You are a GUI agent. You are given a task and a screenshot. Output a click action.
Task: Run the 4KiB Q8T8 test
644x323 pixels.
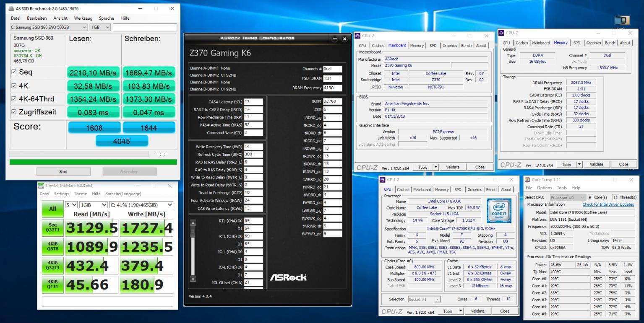(52, 247)
